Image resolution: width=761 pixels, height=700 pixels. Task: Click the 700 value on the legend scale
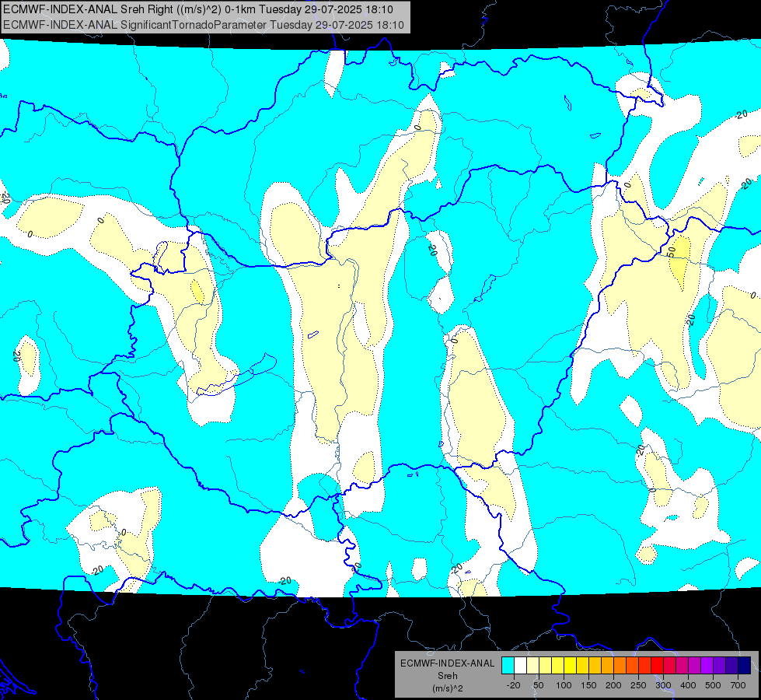[738, 685]
